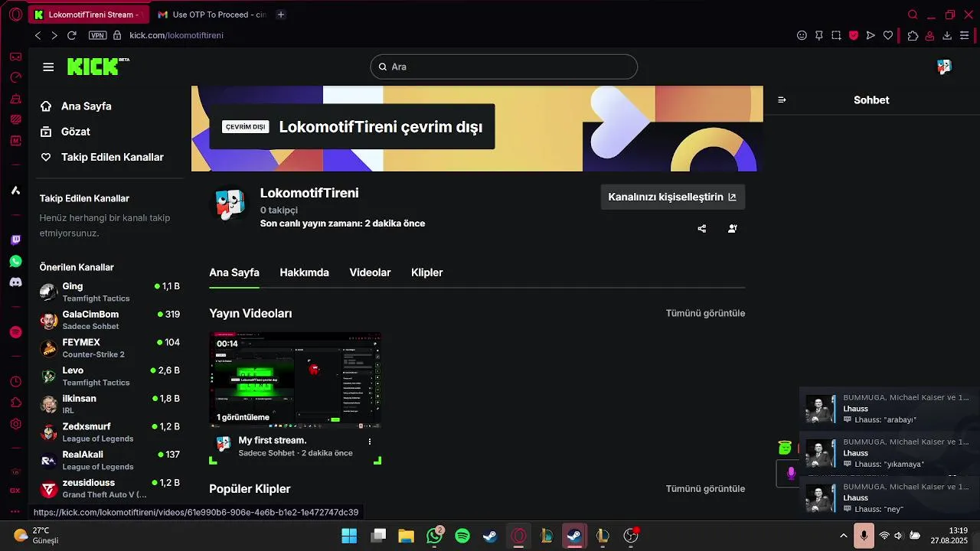Image resolution: width=980 pixels, height=551 pixels.
Task: Click the kick.com address bar URL
Action: (x=176, y=35)
